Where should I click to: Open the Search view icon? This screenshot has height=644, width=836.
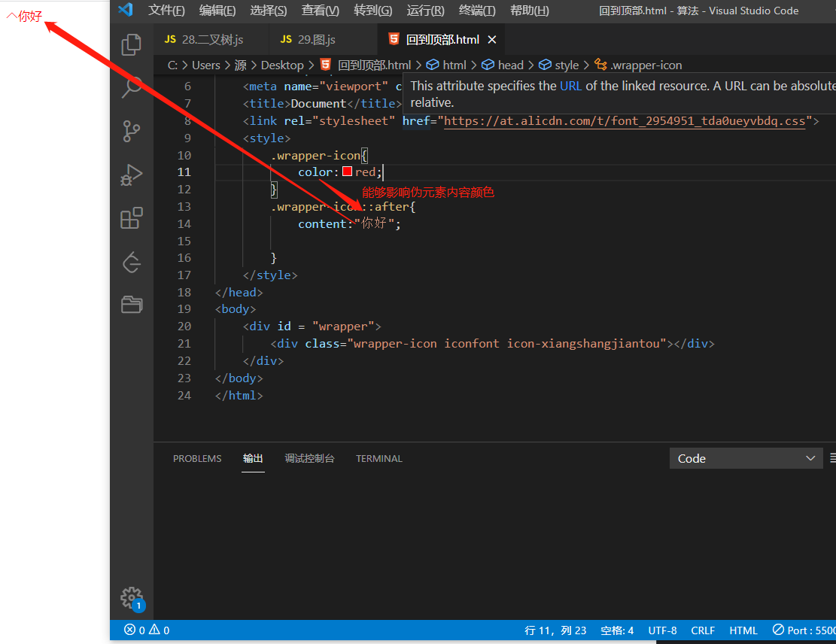[131, 87]
